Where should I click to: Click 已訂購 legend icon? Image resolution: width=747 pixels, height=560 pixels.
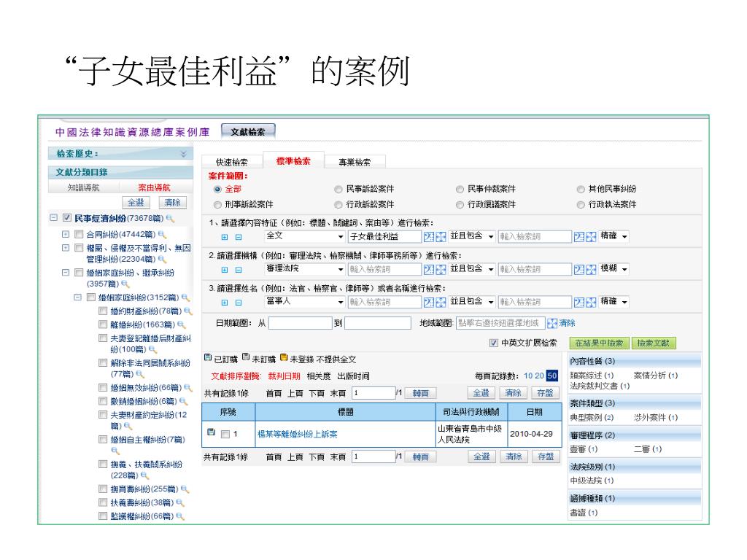pos(208,357)
